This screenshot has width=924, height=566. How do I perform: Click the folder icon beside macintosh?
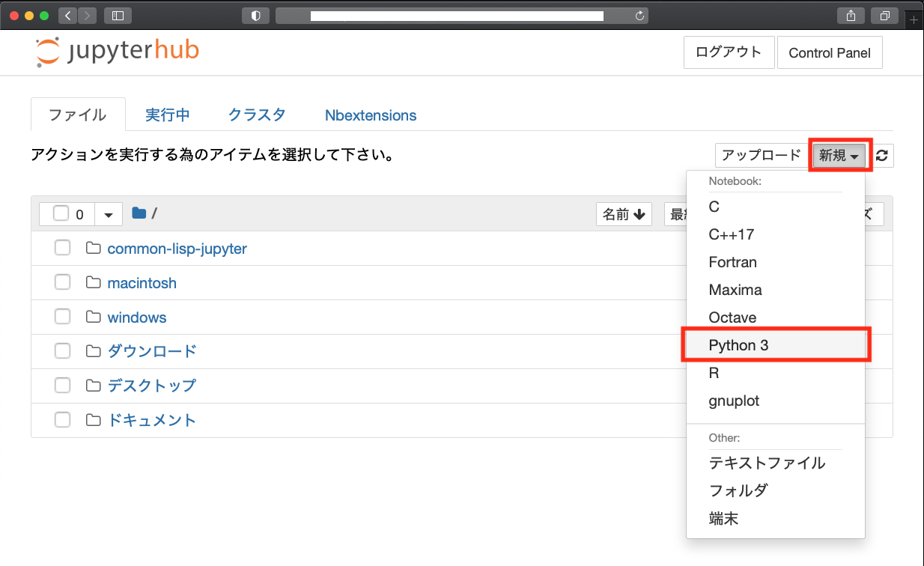92,282
